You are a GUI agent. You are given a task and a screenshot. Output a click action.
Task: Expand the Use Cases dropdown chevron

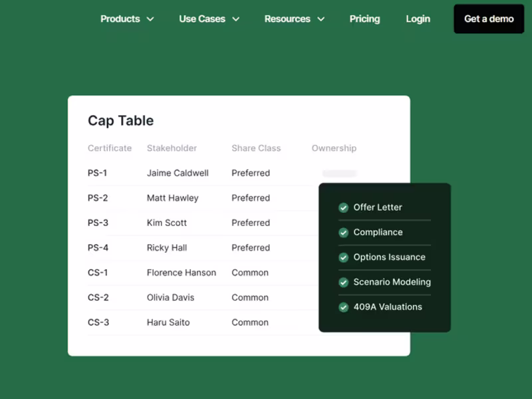[235, 19]
